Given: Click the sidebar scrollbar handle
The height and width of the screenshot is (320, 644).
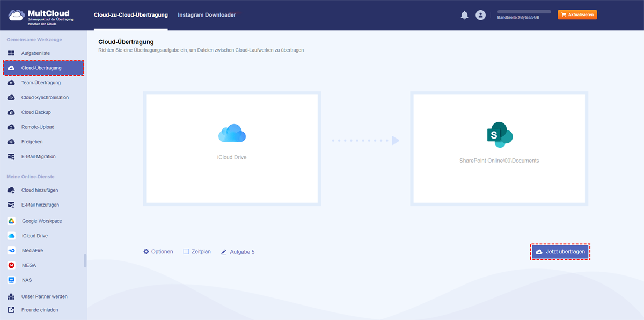Looking at the screenshot, I should coord(85,260).
